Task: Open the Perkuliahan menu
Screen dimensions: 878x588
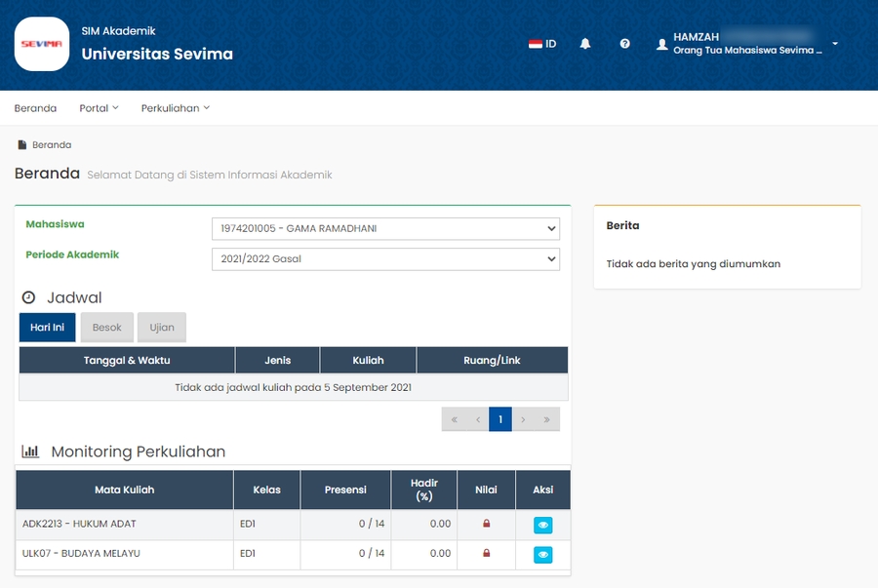Action: pos(175,108)
